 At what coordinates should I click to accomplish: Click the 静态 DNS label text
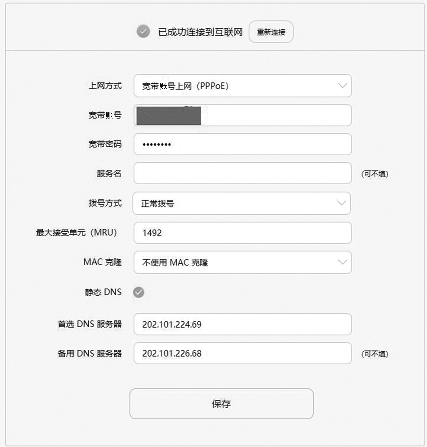[x=103, y=292]
